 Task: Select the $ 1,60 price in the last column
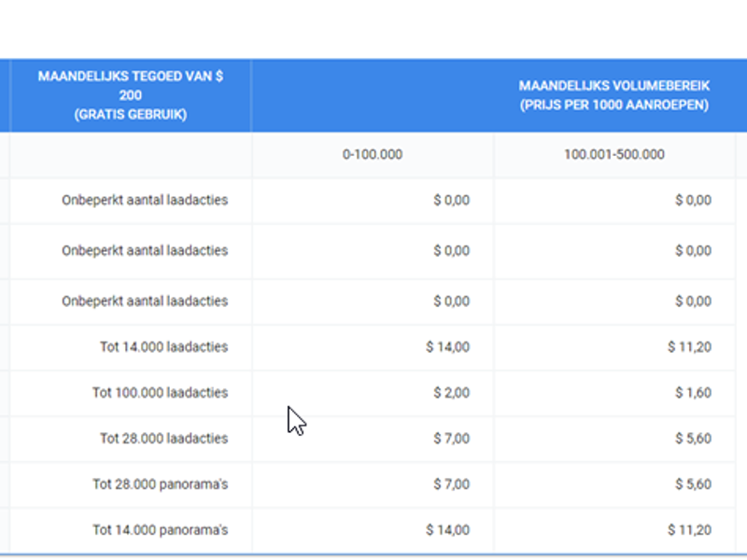694,392
